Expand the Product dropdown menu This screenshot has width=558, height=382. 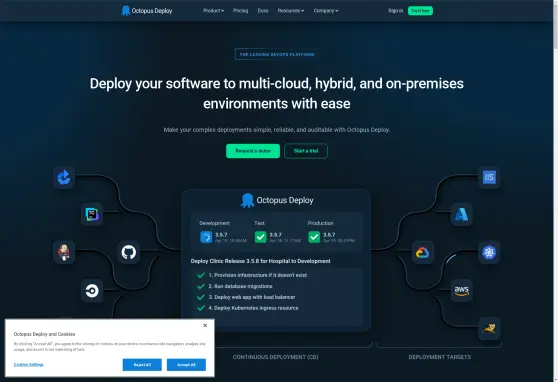pyautogui.click(x=214, y=11)
